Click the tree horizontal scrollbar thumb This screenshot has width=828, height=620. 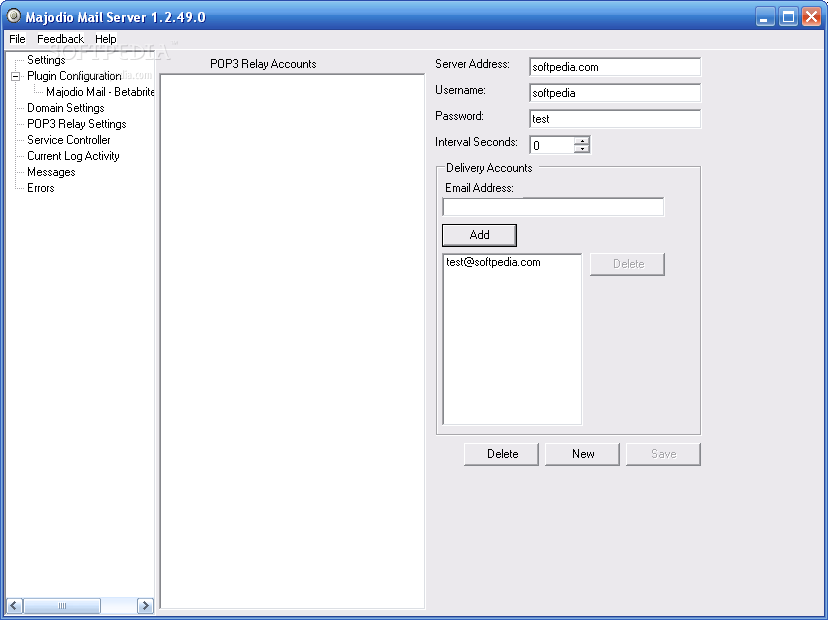(x=62, y=605)
